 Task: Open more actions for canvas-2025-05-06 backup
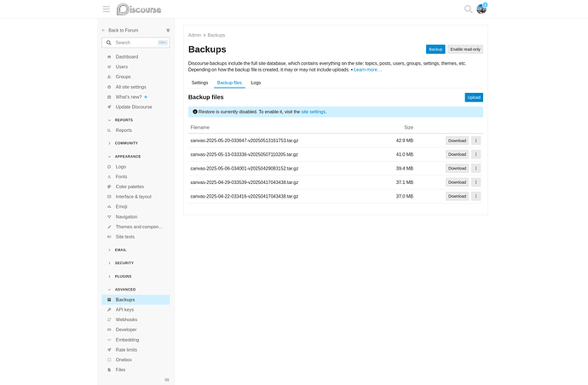click(476, 169)
